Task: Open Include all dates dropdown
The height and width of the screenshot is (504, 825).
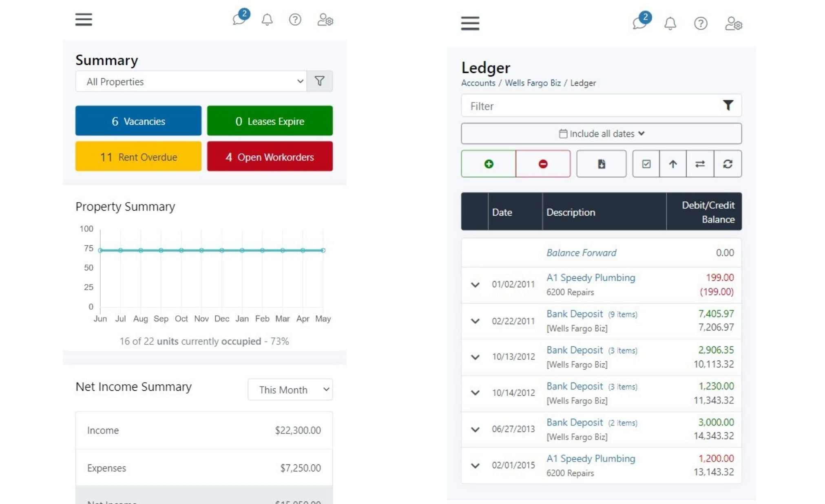Action: (x=601, y=134)
